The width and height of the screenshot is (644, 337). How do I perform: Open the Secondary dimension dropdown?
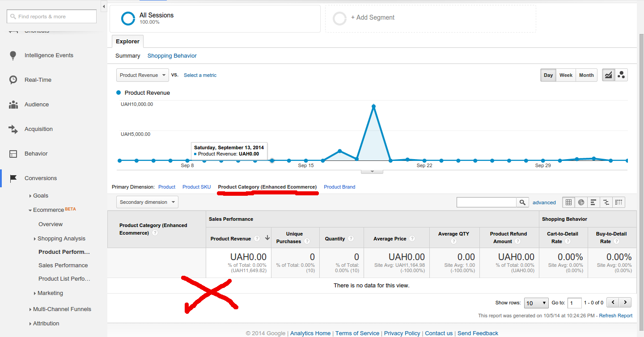click(147, 202)
